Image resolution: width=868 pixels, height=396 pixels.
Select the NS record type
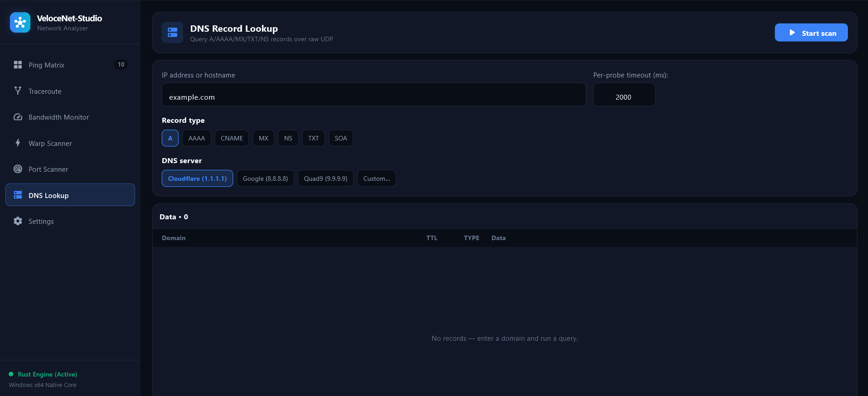(x=288, y=138)
